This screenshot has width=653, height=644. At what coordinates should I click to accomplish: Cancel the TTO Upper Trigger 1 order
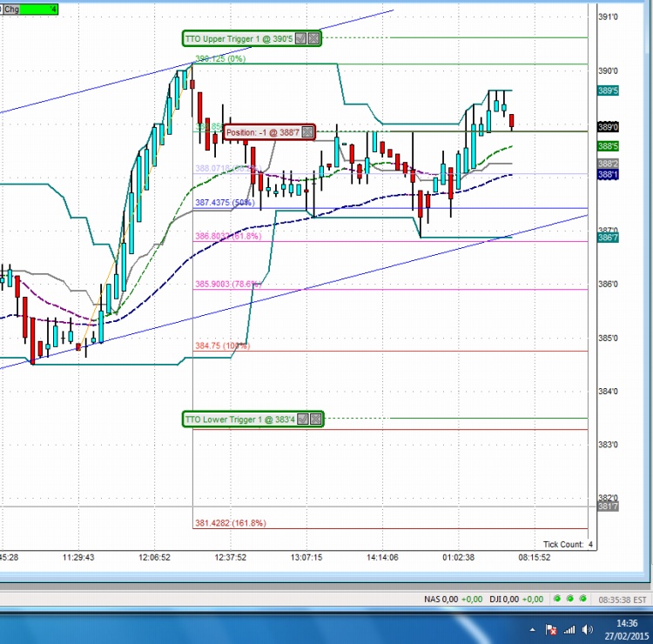(x=314, y=38)
